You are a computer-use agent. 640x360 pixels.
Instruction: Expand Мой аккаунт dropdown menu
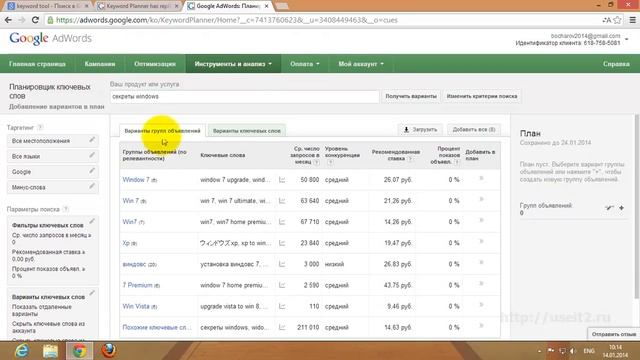pyautogui.click(x=361, y=64)
